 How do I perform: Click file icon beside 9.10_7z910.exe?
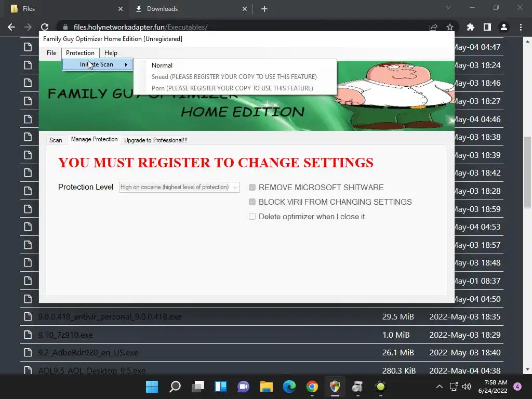(x=28, y=335)
